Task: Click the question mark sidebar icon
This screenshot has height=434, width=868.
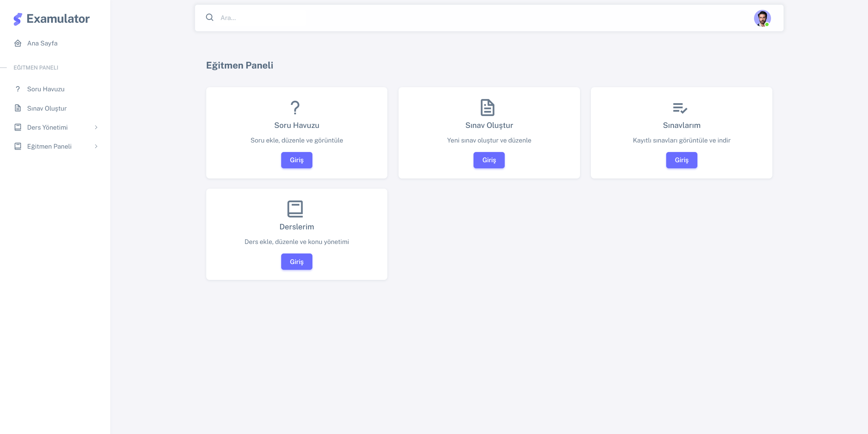Action: pos(18,89)
